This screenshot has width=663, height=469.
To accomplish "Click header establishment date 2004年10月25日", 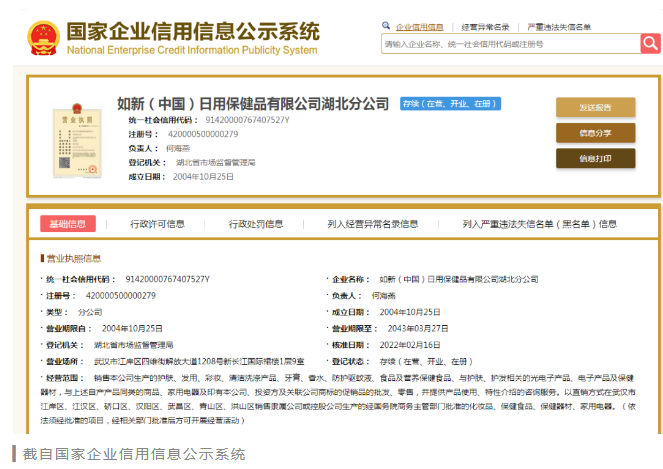I will click(203, 177).
